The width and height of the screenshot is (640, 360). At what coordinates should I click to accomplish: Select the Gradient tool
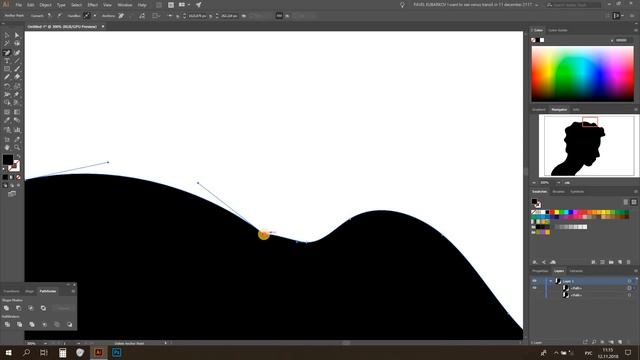[x=17, y=112]
